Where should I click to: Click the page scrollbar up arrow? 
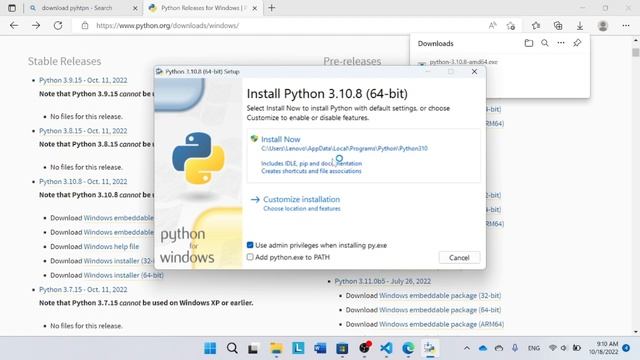636,41
